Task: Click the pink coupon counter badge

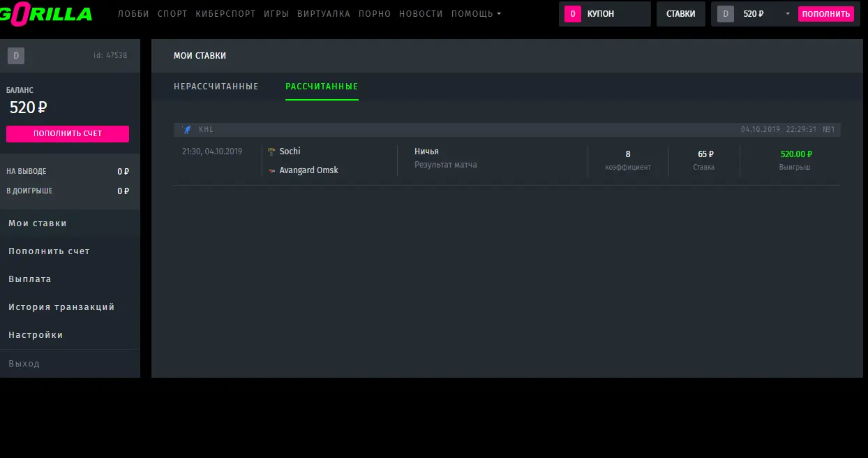Action: point(573,14)
